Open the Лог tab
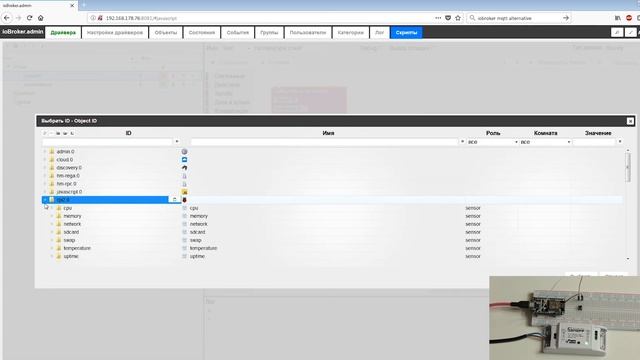This screenshot has width=640, height=360. pyautogui.click(x=379, y=33)
